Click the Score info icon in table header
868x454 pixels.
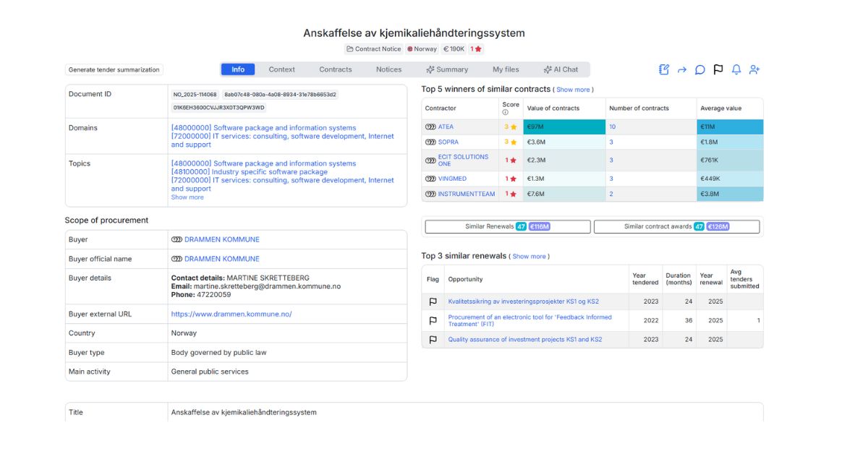pos(506,112)
